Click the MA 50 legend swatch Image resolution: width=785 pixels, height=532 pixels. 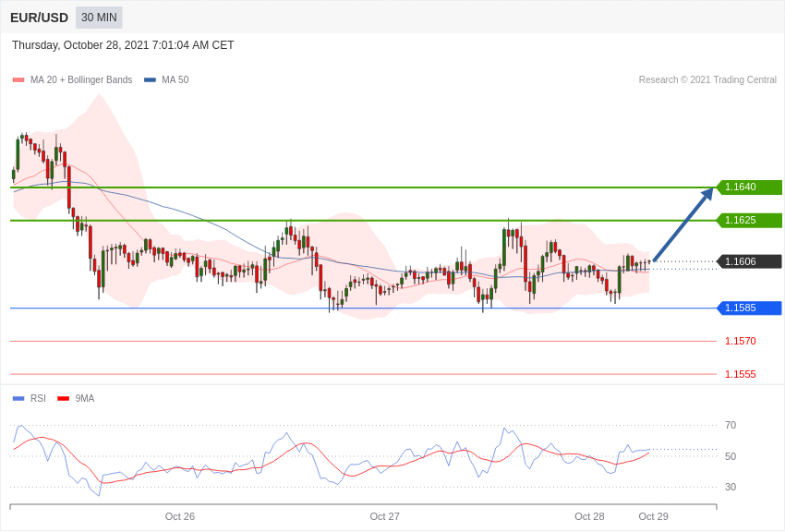[x=151, y=79]
